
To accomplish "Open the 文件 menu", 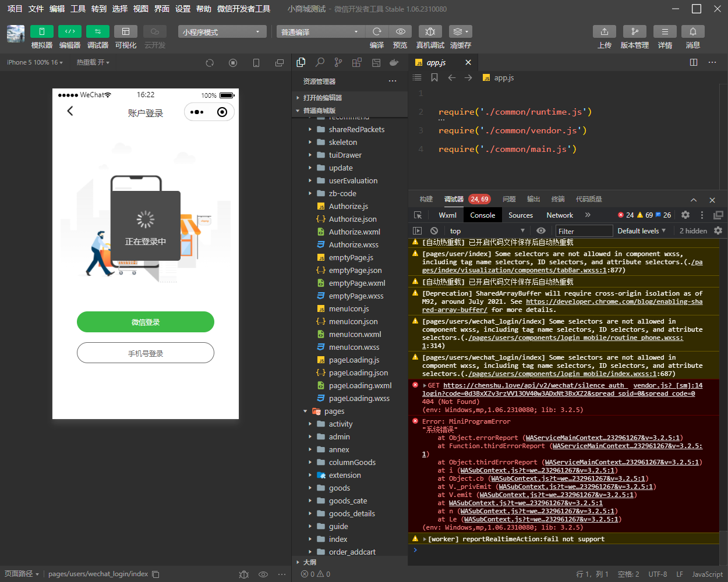I will click(36, 9).
